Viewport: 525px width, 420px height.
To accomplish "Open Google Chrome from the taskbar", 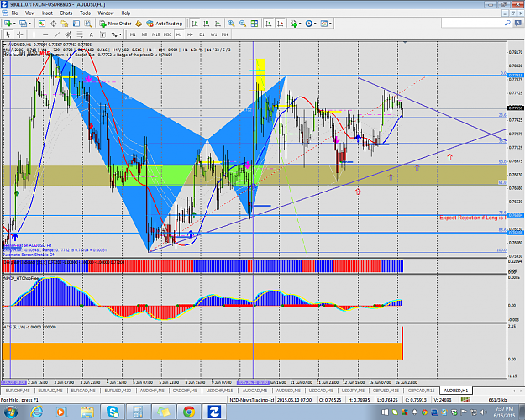I will 189,412.
